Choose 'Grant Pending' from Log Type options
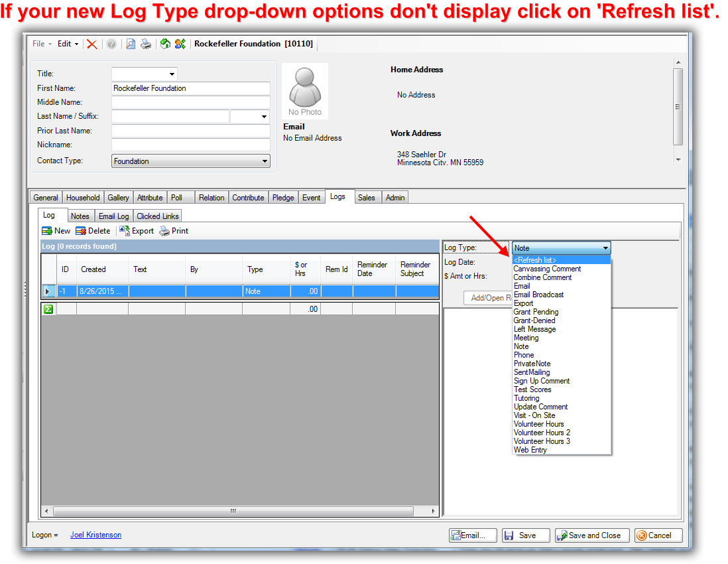The image size is (728, 564). tap(536, 312)
